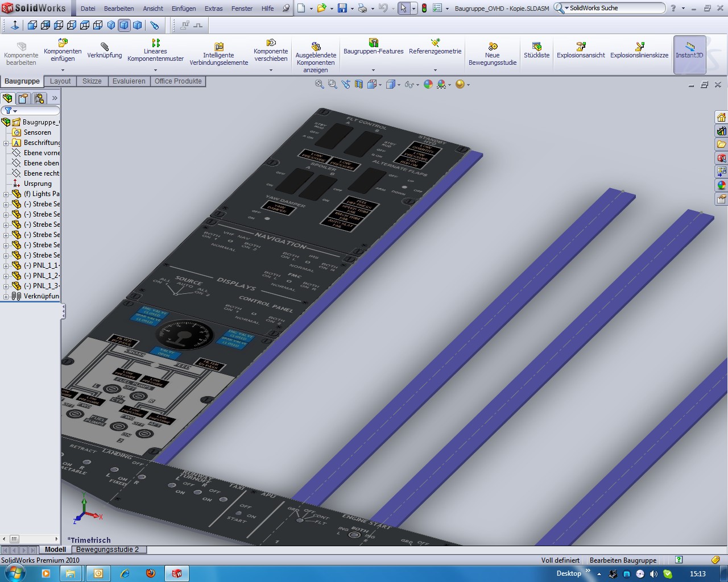Image resolution: width=728 pixels, height=582 pixels.
Task: Click the Explosionslinienskizze icon
Action: click(639, 46)
